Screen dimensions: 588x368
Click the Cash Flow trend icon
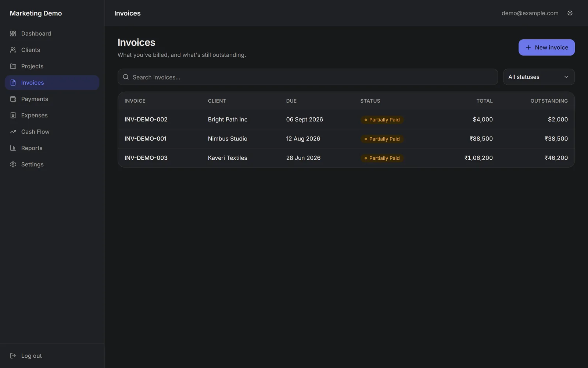point(13,132)
